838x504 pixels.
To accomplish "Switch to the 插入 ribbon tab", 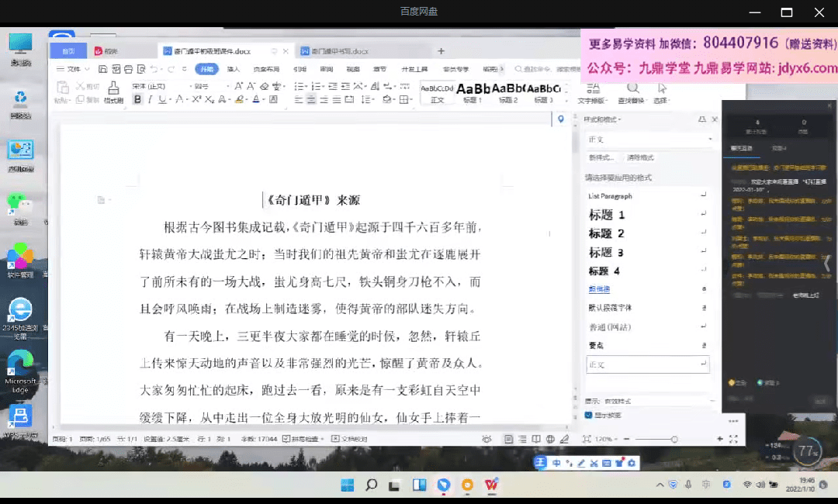I will [233, 69].
